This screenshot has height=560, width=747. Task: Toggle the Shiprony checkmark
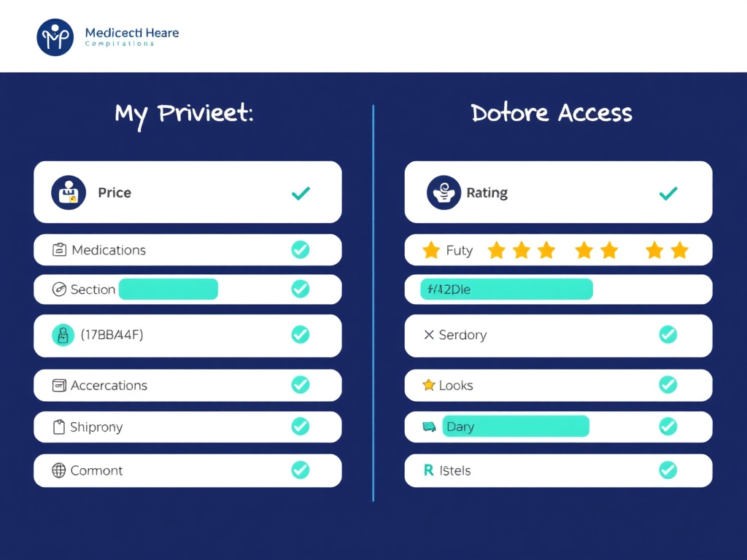(300, 427)
